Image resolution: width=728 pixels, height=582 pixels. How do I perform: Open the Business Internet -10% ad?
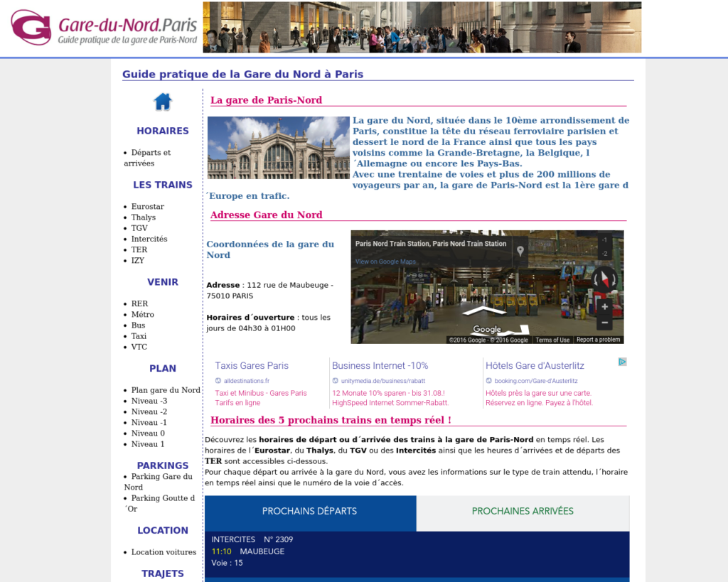[380, 366]
